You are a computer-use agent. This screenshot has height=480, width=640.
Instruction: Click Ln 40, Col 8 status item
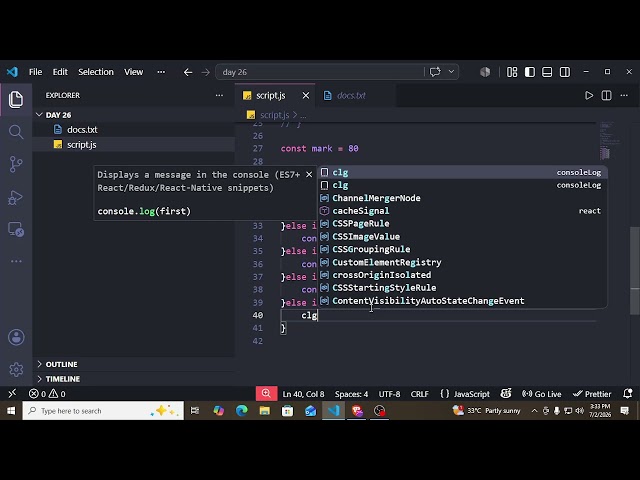click(x=303, y=394)
